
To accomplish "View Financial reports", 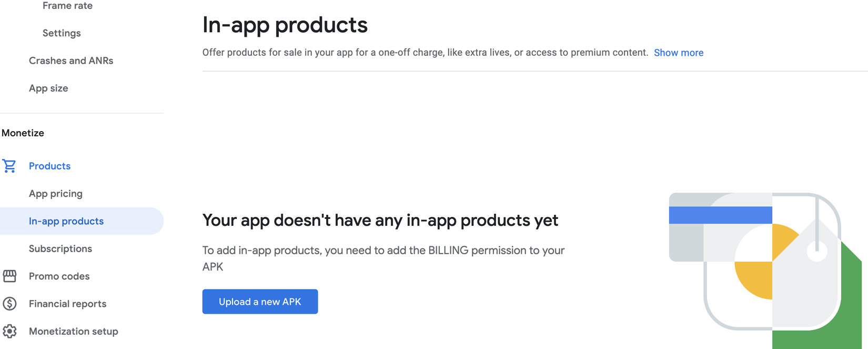I will click(x=68, y=304).
